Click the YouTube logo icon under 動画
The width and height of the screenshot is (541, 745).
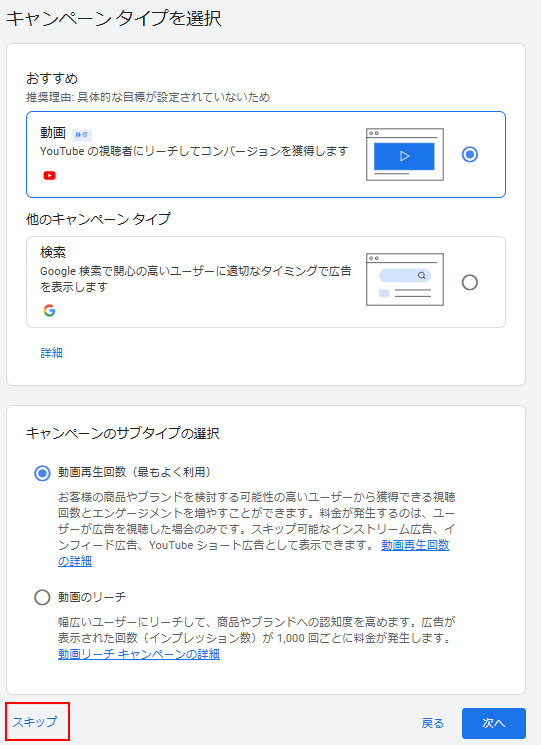point(49,176)
